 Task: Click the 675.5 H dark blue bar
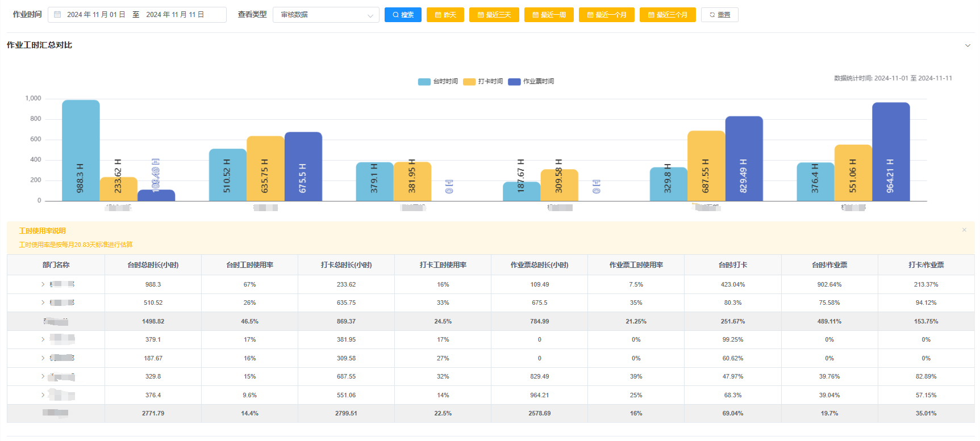click(303, 166)
